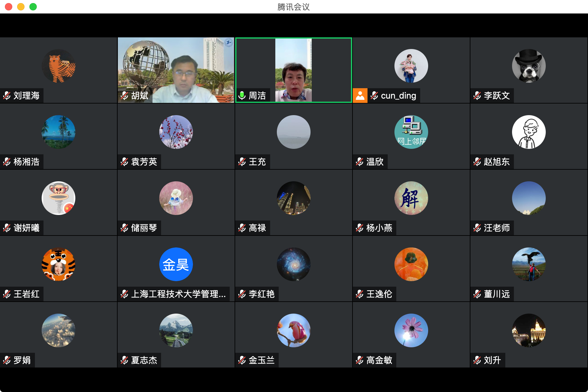588x392 pixels.
Task: Click the green fullscreen window button
Action: (x=33, y=7)
